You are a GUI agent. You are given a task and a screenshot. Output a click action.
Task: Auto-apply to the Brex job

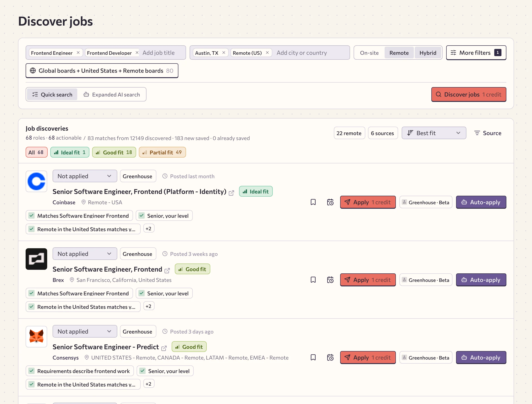pos(481,280)
